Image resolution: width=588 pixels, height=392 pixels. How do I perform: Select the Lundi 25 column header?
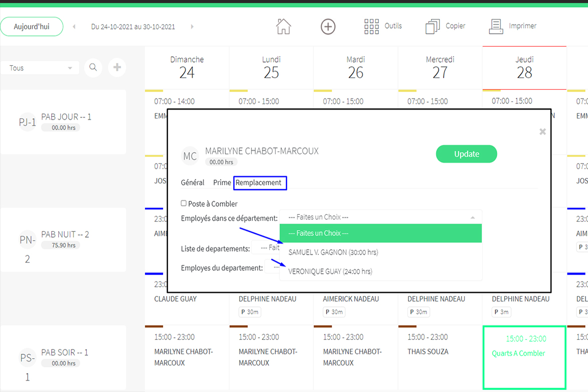coord(271,68)
